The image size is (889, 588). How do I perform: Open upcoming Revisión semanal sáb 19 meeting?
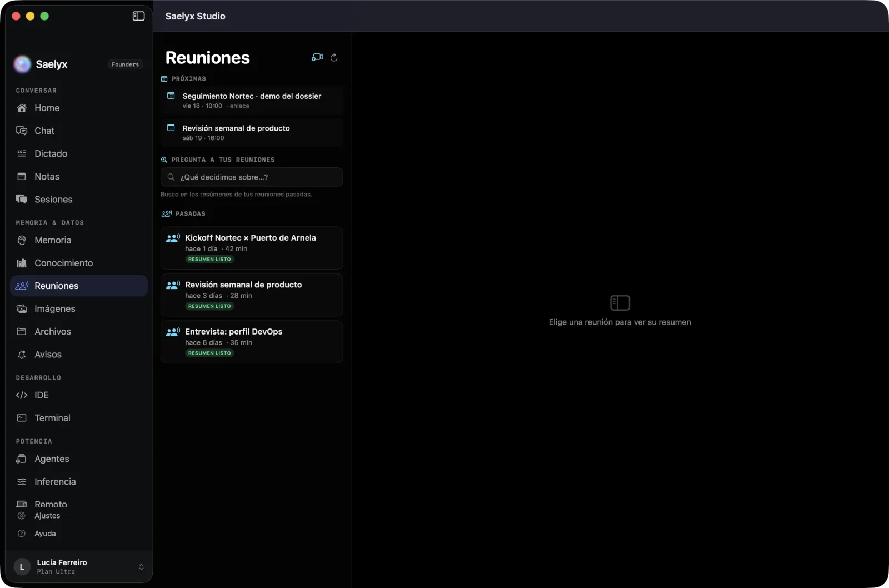click(x=252, y=133)
